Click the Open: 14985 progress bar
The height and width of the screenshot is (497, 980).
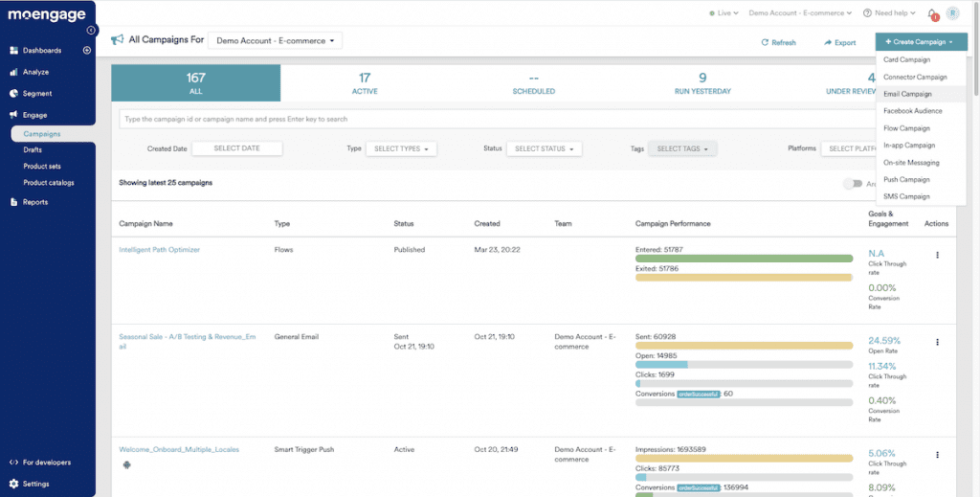(744, 365)
